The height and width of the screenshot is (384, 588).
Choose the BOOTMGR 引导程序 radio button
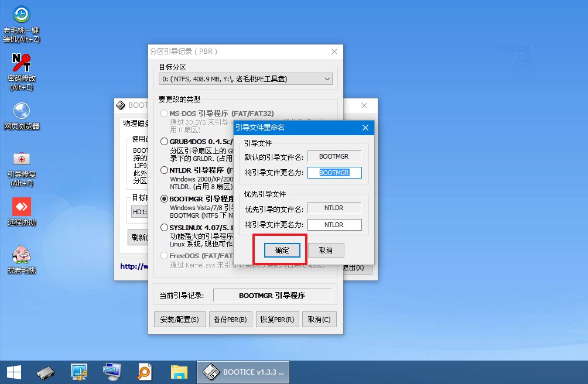tap(164, 199)
